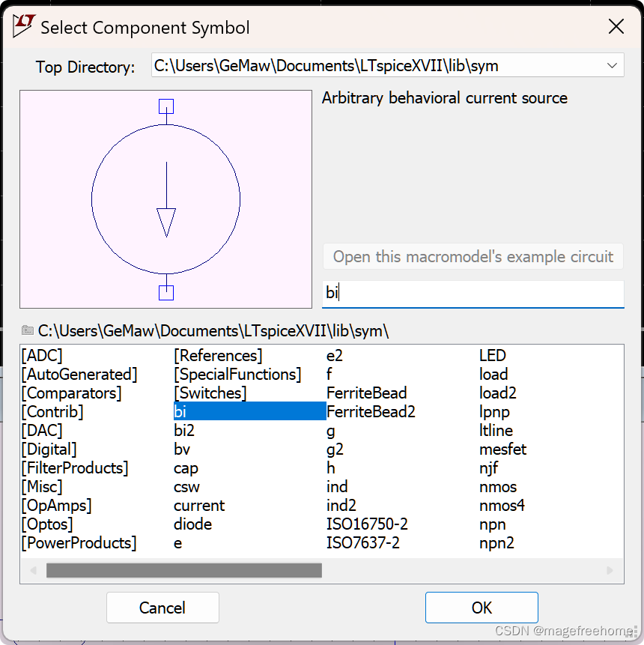Select the f component
The image size is (644, 645).
coord(329,375)
